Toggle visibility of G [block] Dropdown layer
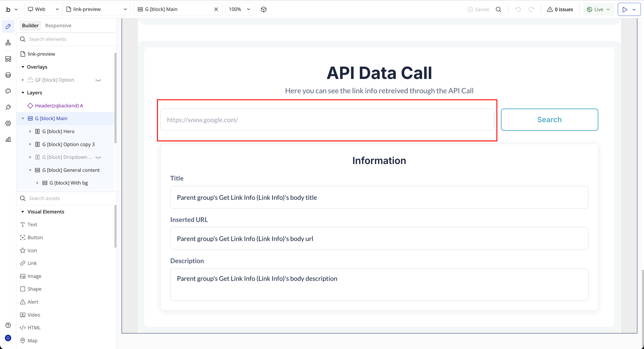This screenshot has height=349, width=644. coord(98,157)
